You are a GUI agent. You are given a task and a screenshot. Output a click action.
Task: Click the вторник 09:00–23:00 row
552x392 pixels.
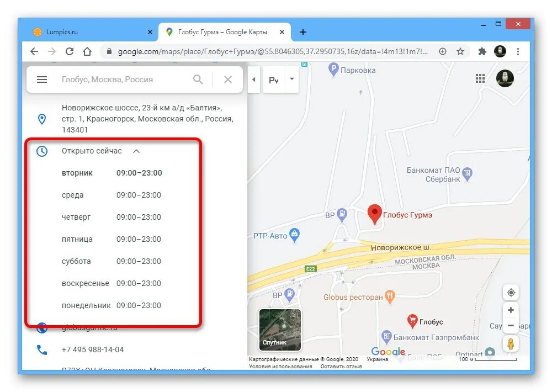112,173
